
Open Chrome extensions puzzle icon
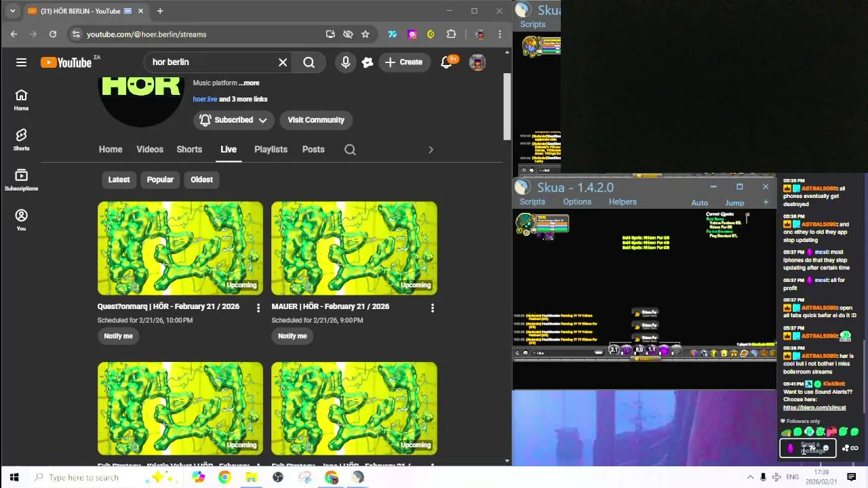(x=451, y=34)
